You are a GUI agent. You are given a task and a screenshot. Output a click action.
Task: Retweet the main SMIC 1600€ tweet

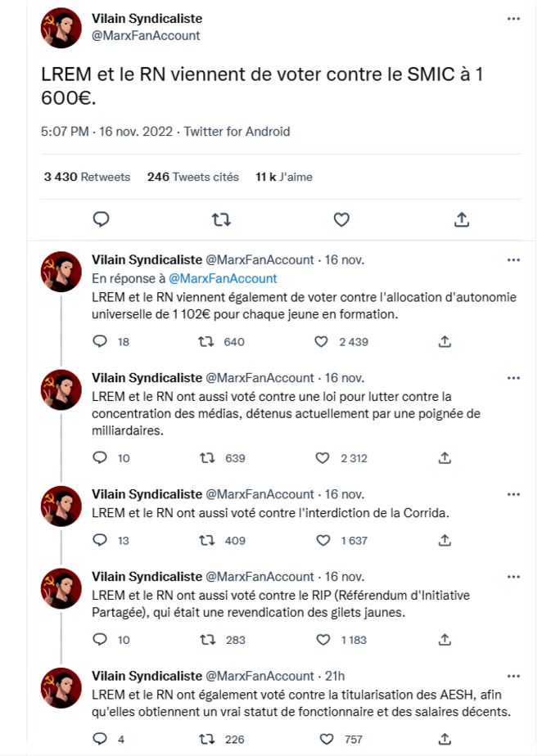221,219
